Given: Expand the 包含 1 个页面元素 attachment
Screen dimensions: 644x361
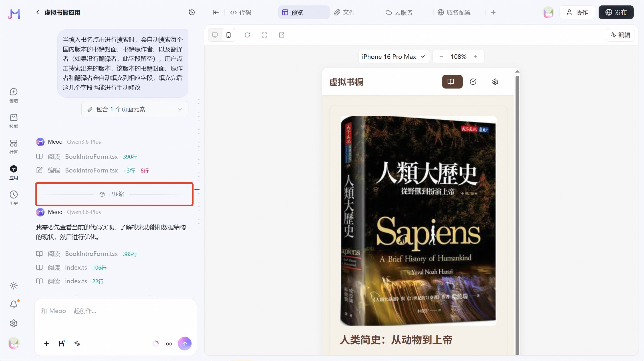Looking at the screenshot, I should pyautogui.click(x=135, y=109).
